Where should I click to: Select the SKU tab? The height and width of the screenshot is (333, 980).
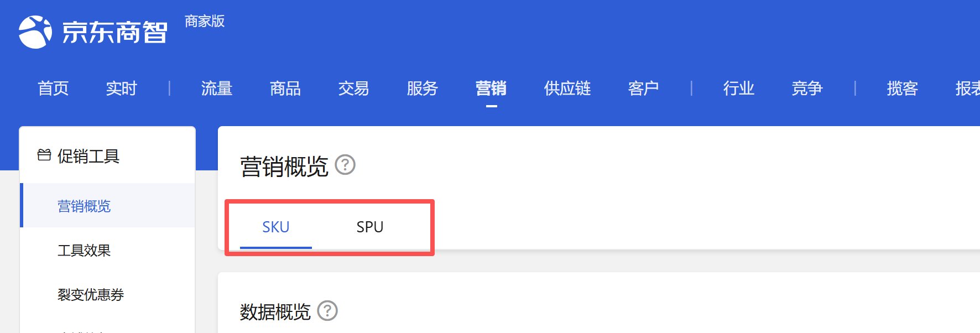click(x=276, y=227)
